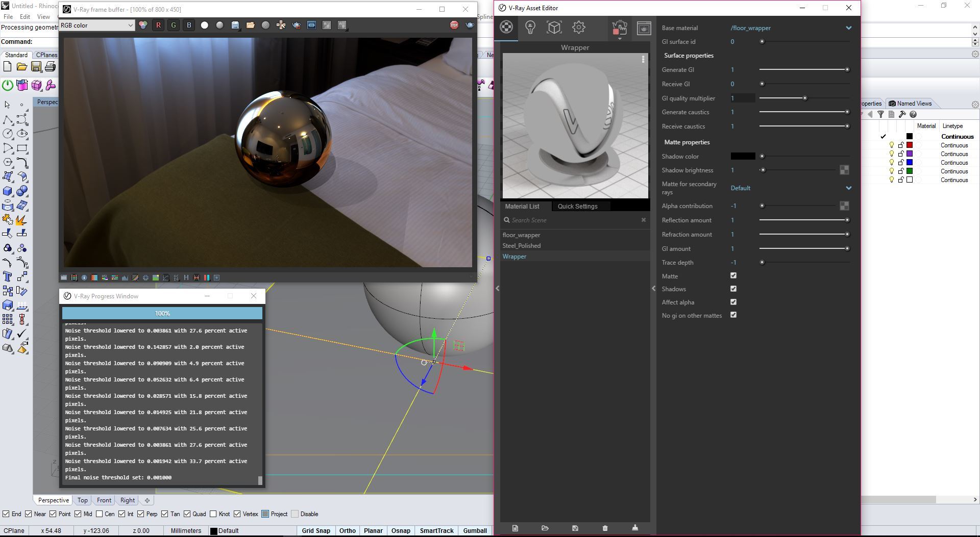Enable the Cen osnap checkbox
Viewport: 980px width, 537px height.
[99, 514]
